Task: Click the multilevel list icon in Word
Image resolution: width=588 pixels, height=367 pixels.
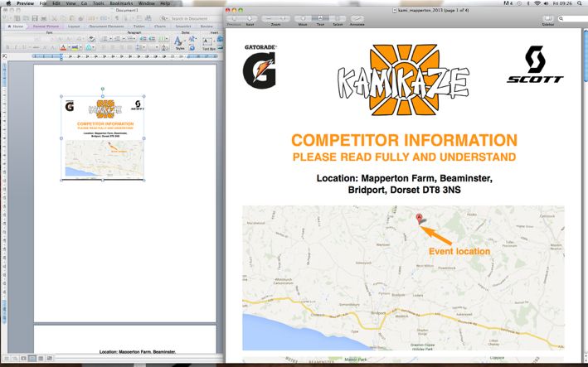Action: [130, 39]
